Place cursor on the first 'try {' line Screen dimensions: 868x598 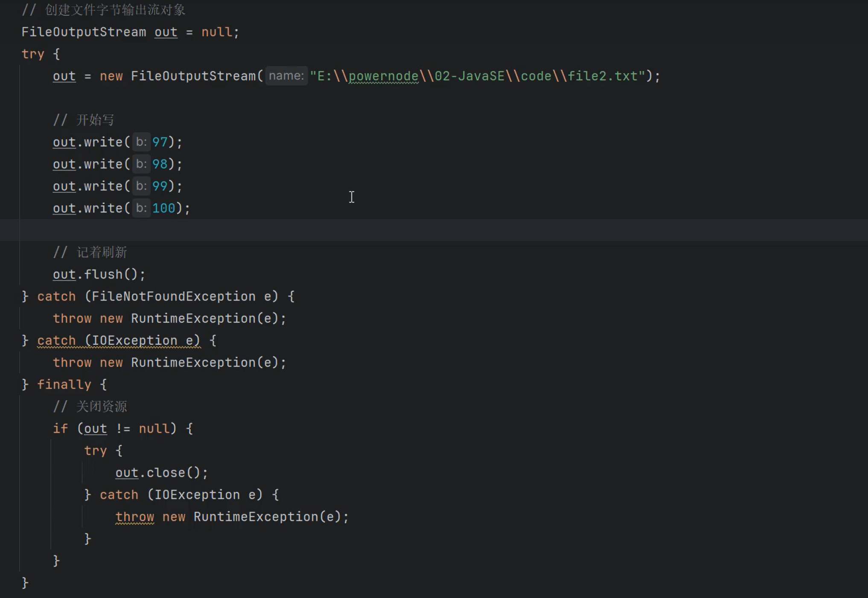[x=41, y=54]
